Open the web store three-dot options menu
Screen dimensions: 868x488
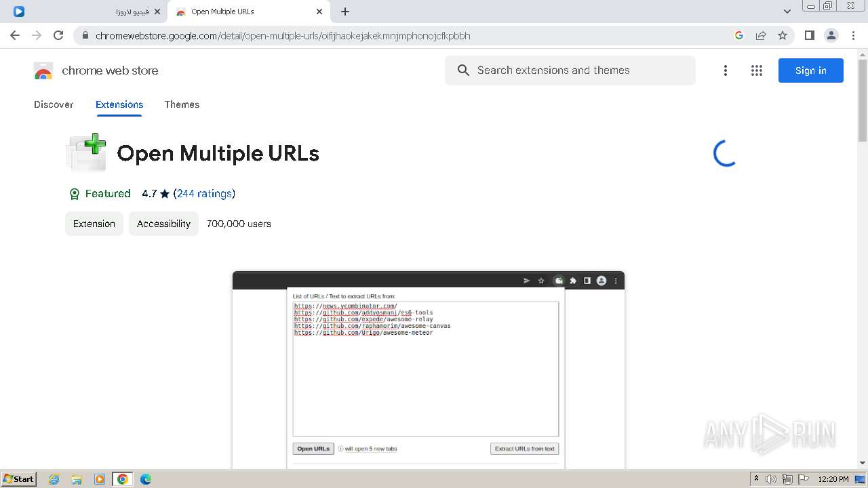726,70
